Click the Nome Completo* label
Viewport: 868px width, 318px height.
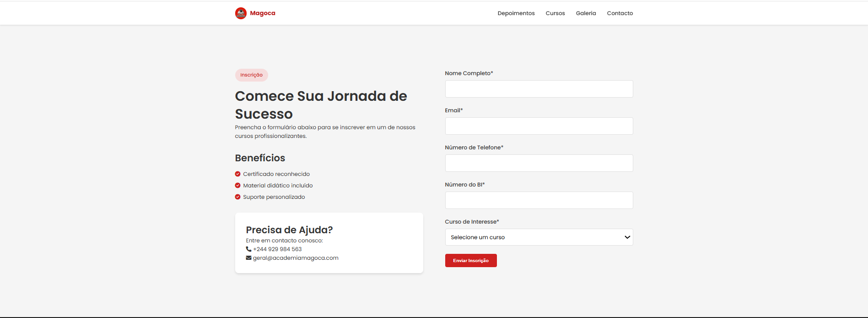pyautogui.click(x=469, y=73)
